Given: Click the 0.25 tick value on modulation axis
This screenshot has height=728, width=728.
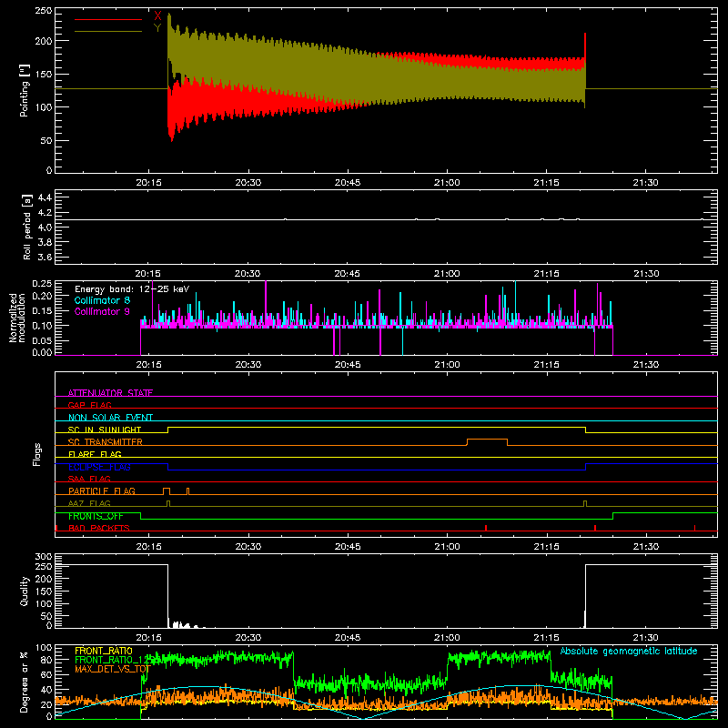Looking at the screenshot, I should [x=42, y=284].
